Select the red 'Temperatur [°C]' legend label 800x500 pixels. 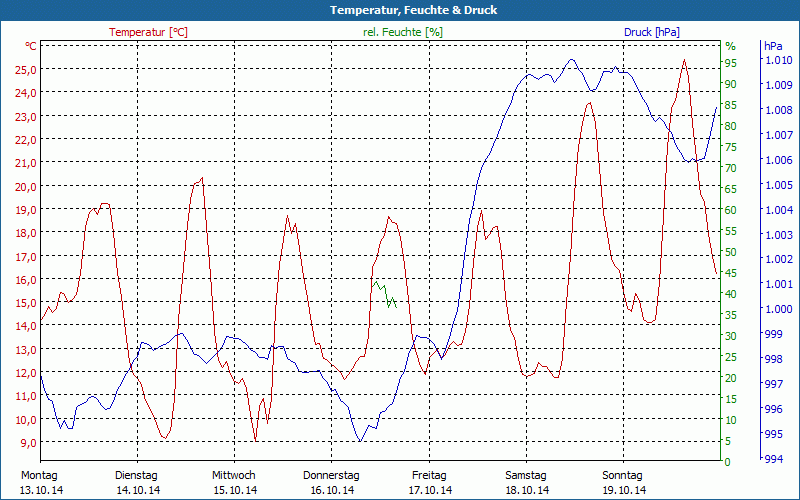[x=148, y=32]
